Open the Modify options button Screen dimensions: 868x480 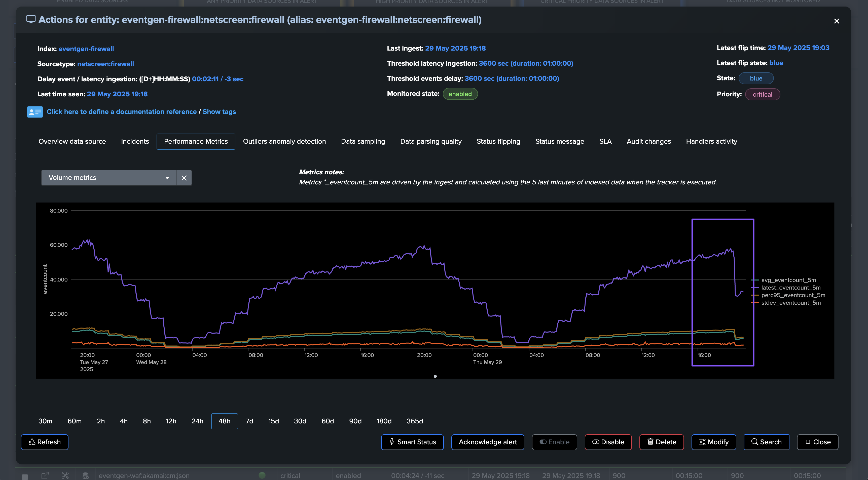(x=714, y=442)
